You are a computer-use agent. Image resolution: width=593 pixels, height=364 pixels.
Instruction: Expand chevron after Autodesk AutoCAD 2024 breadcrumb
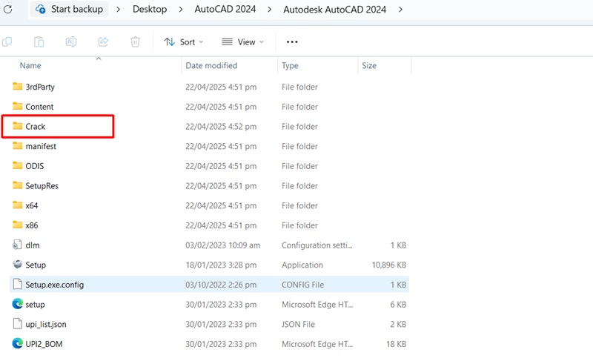click(x=400, y=9)
